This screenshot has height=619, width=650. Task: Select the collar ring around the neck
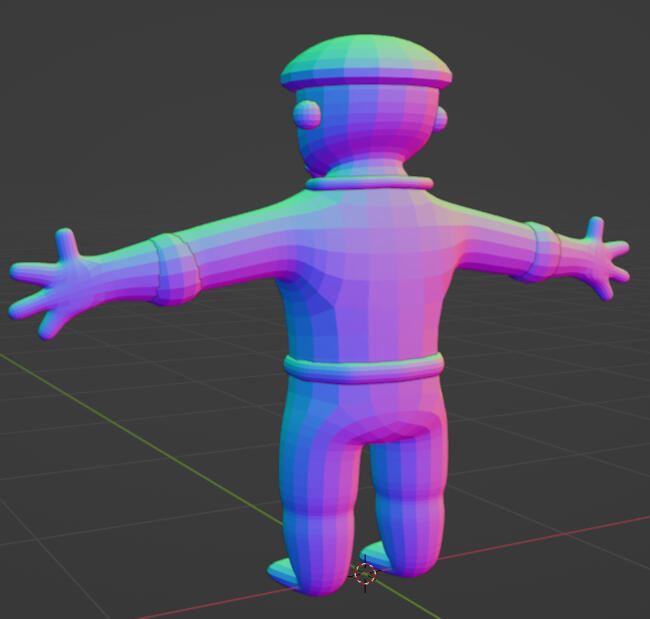[x=369, y=183]
